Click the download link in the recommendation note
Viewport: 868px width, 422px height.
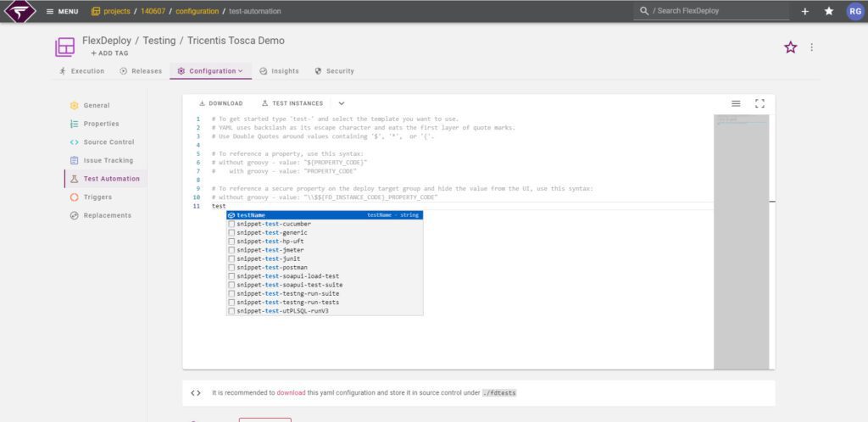pyautogui.click(x=291, y=392)
